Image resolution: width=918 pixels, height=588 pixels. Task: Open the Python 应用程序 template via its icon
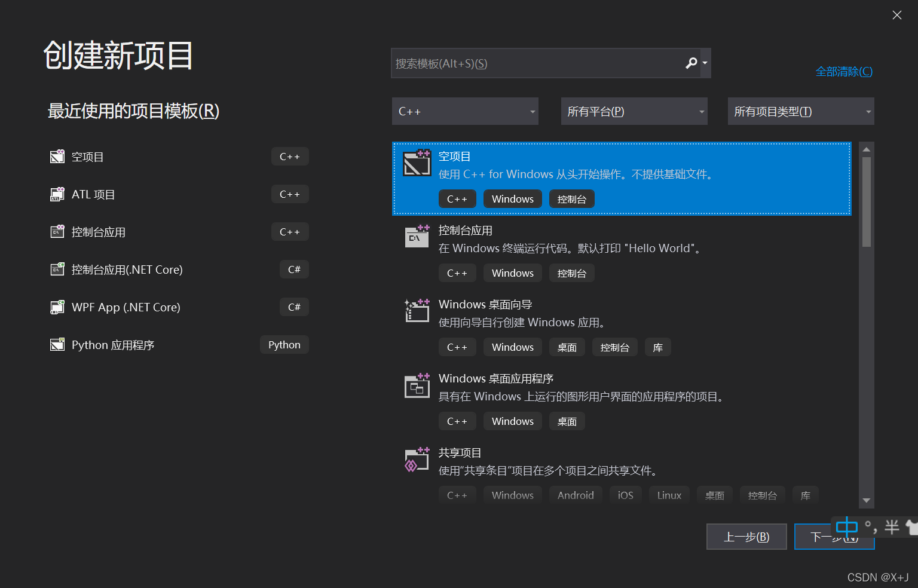pos(57,344)
